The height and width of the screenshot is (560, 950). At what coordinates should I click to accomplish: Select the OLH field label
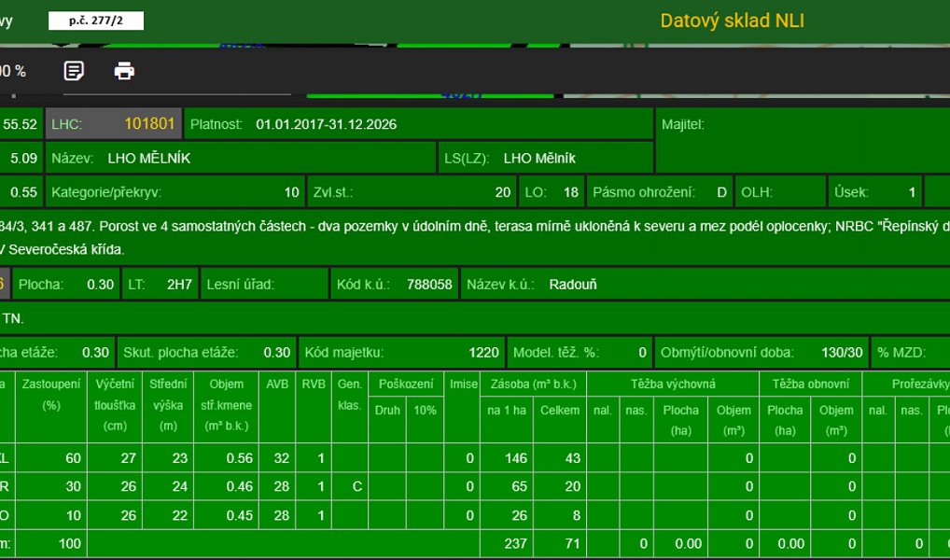[757, 192]
